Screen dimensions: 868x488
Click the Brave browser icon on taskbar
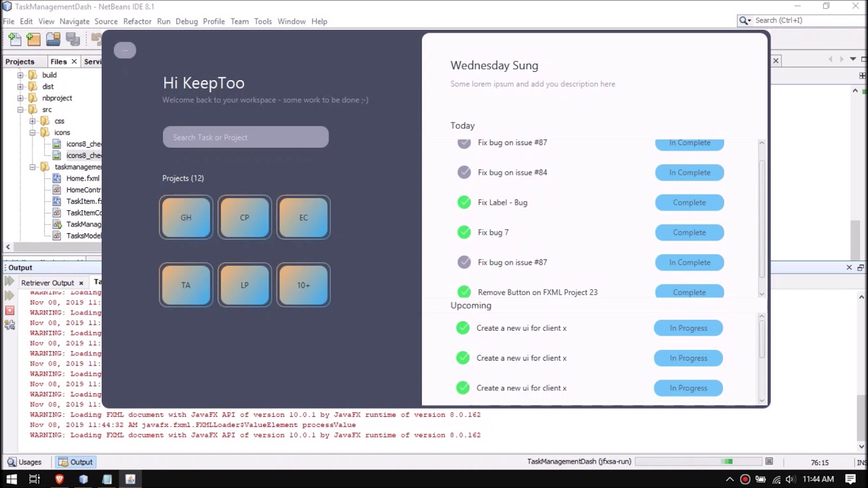click(59, 479)
